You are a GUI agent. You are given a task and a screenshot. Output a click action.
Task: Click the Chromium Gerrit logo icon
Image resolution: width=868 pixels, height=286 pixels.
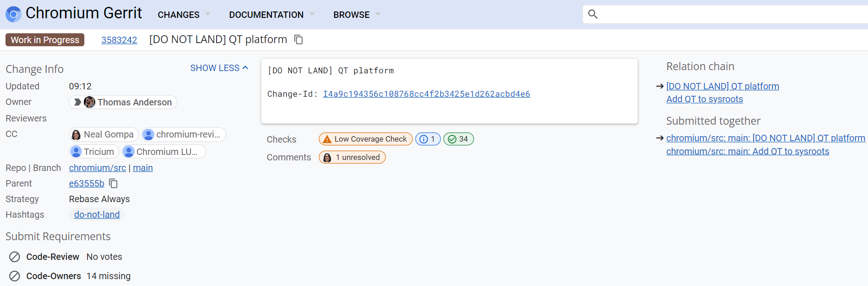(13, 14)
